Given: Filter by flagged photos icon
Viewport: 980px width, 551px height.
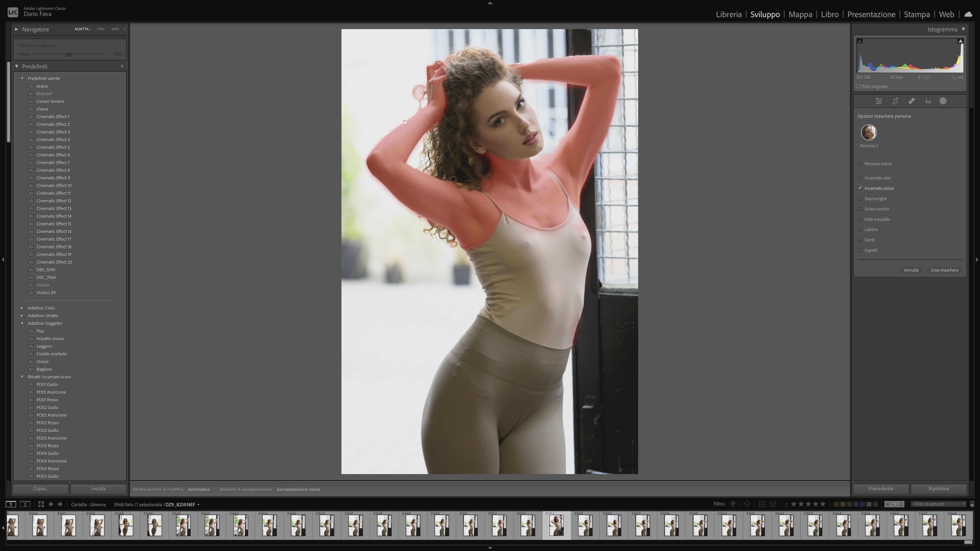Looking at the screenshot, I should coord(733,504).
